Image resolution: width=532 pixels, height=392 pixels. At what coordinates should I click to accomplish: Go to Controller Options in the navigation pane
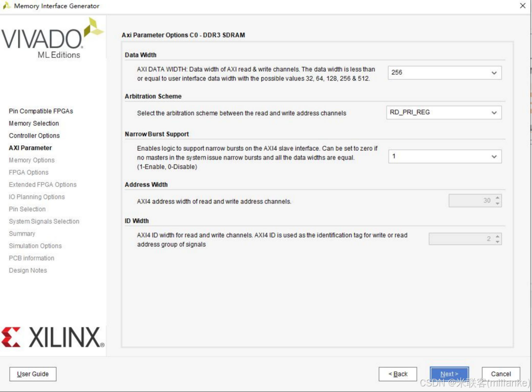click(x=34, y=135)
